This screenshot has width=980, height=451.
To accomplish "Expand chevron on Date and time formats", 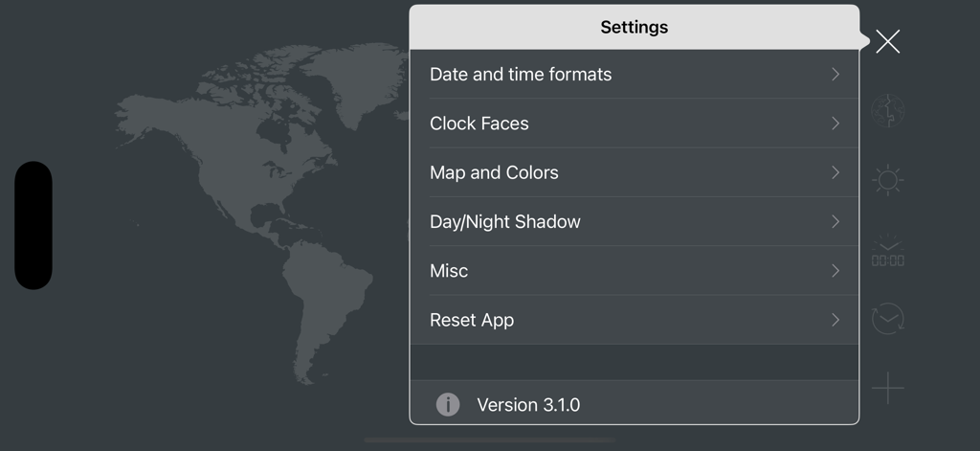I will pos(835,75).
